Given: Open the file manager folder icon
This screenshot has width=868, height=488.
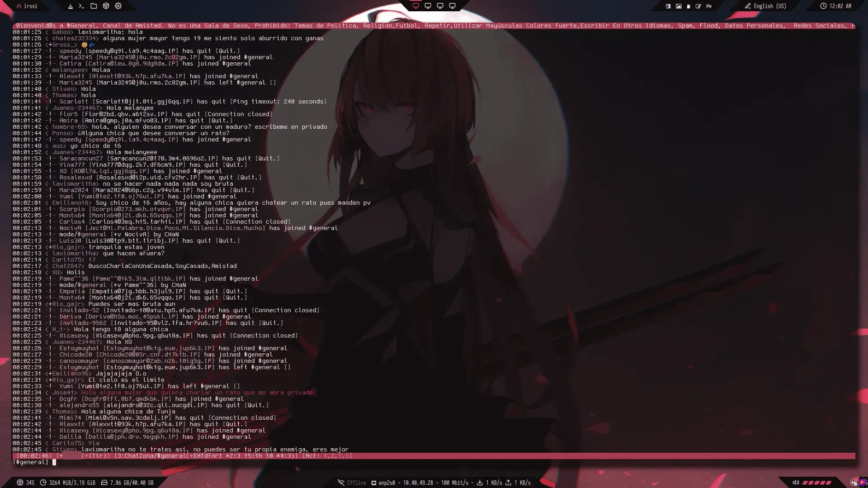Looking at the screenshot, I should tap(94, 6).
